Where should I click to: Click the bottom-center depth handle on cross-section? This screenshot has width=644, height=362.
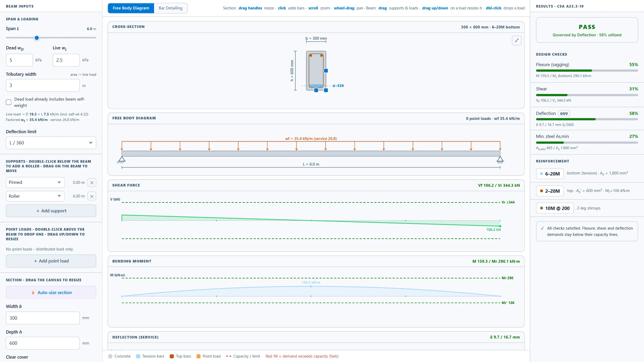coord(316,90)
